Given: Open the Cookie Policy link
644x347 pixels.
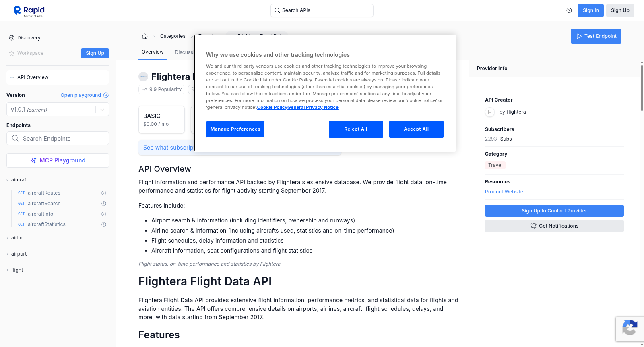Looking at the screenshot, I should pos(272,108).
